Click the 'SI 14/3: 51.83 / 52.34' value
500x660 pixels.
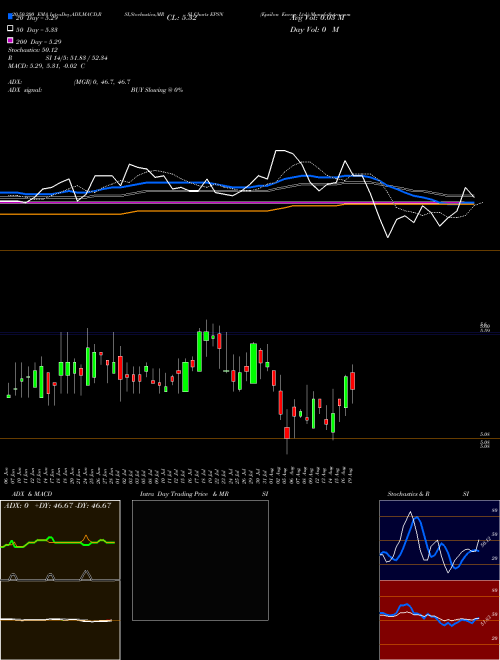point(77,58)
